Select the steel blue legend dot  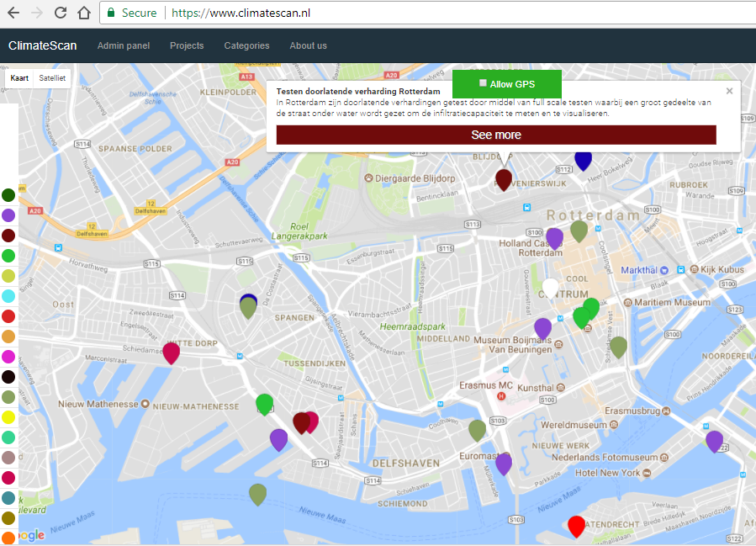pyautogui.click(x=8, y=498)
